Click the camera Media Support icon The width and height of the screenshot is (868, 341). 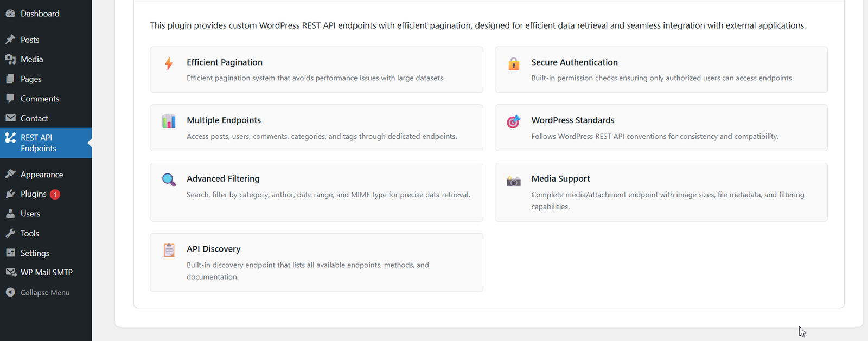point(514,181)
